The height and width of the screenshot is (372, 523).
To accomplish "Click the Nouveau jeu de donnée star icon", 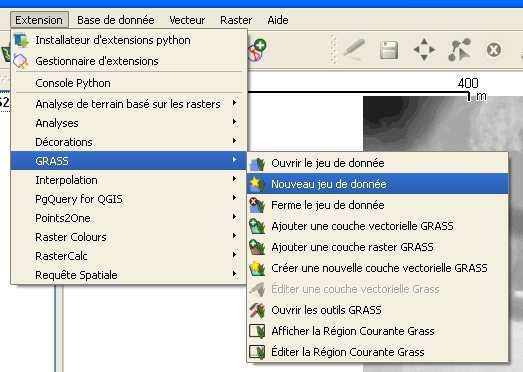I will (x=257, y=184).
